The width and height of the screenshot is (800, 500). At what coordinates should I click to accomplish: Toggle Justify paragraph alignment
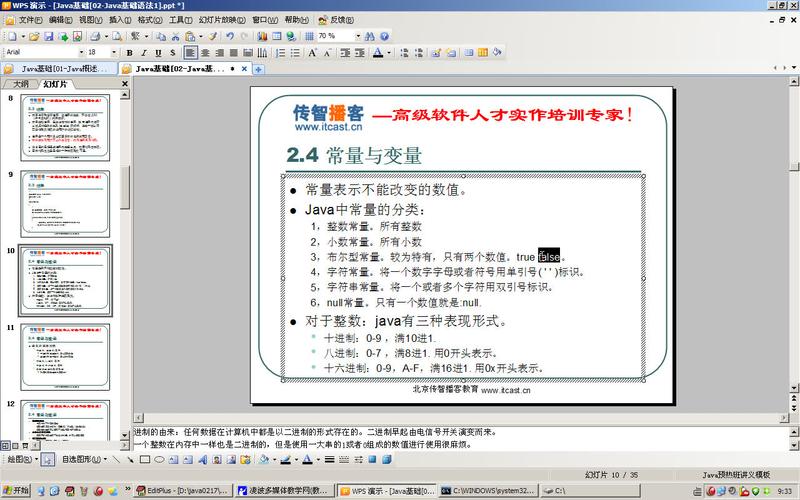pos(234,52)
